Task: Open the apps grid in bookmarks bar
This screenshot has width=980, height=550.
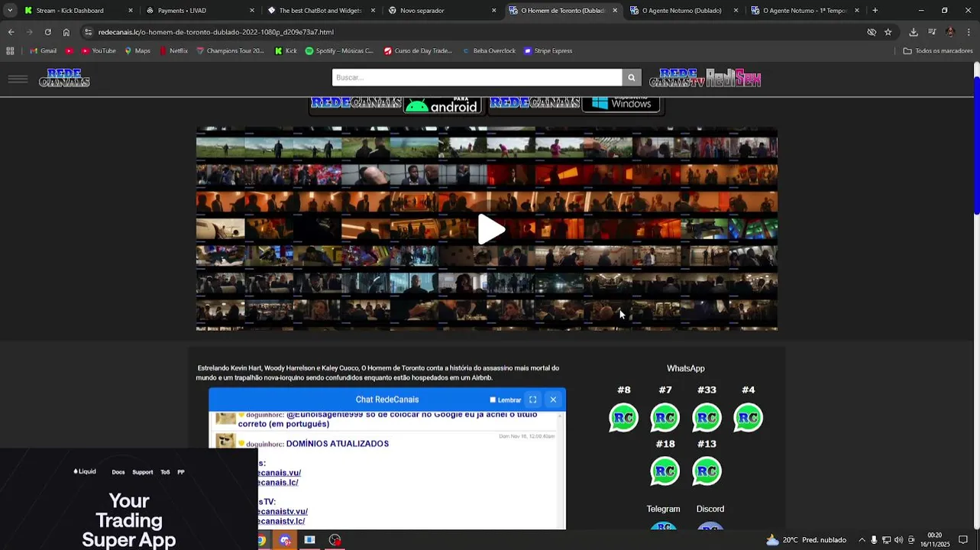Action: click(10, 51)
